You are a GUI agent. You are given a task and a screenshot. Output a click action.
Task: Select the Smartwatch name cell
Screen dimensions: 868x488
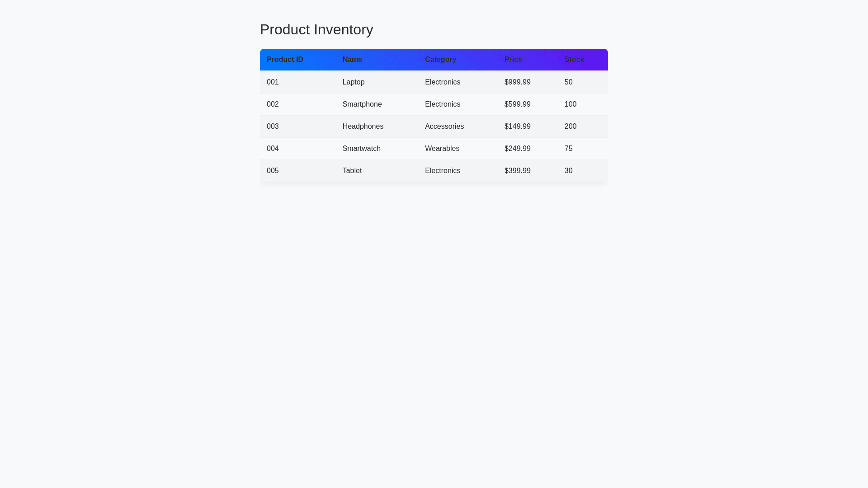362,149
